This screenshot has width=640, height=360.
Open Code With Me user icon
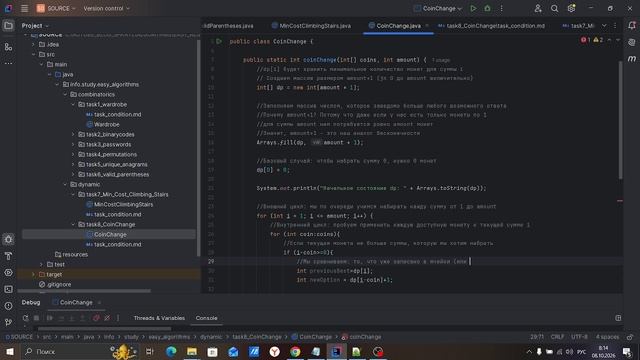[x=538, y=8]
